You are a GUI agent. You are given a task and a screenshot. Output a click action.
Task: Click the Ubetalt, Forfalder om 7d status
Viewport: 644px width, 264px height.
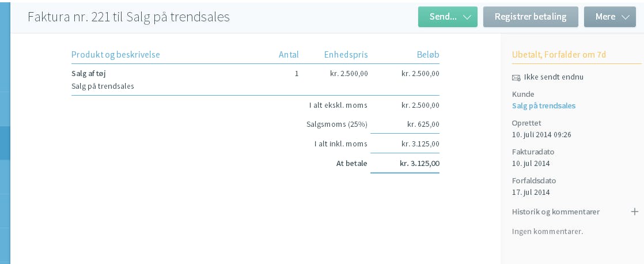(559, 55)
